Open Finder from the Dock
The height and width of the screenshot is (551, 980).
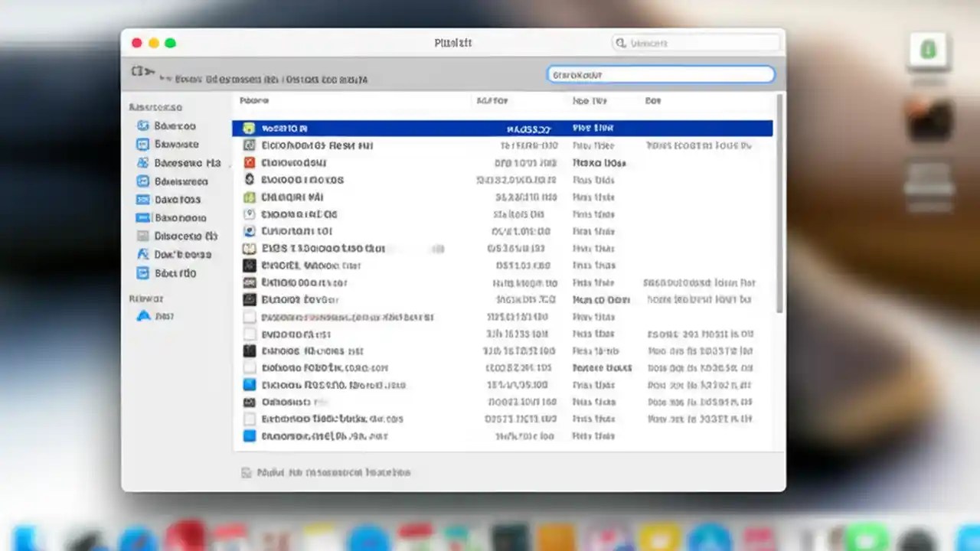point(23,540)
